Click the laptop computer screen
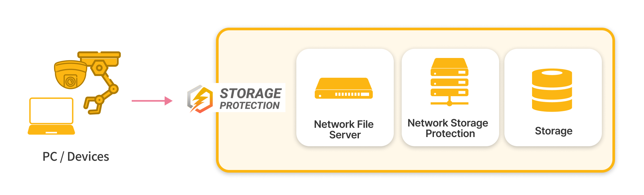Image resolution: width=644 pixels, height=195 pixels. point(51,110)
